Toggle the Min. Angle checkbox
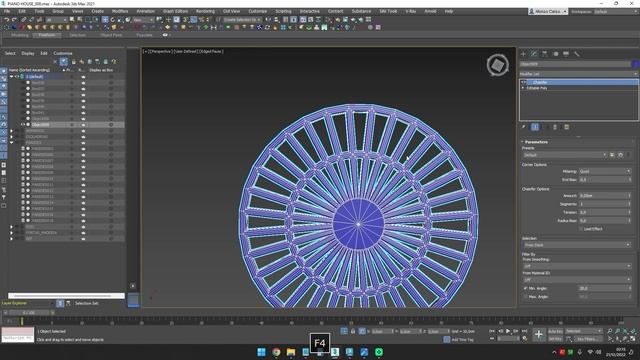 pos(525,288)
